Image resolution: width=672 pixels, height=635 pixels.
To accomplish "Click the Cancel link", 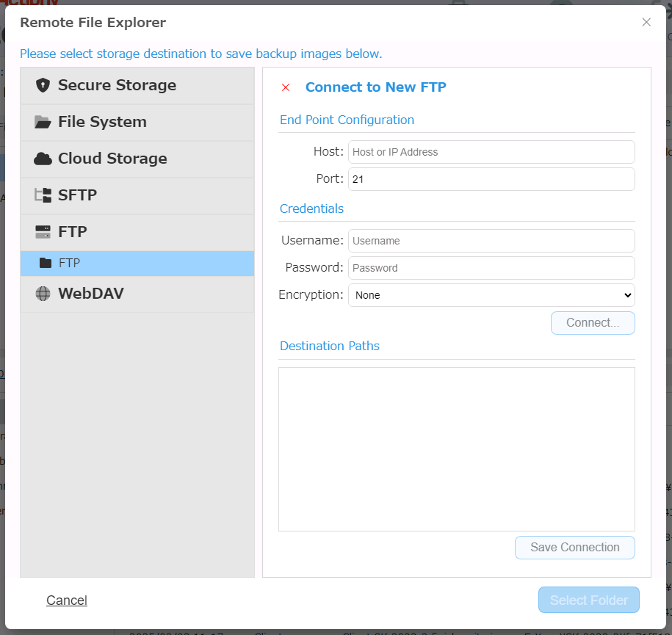I will tap(67, 600).
